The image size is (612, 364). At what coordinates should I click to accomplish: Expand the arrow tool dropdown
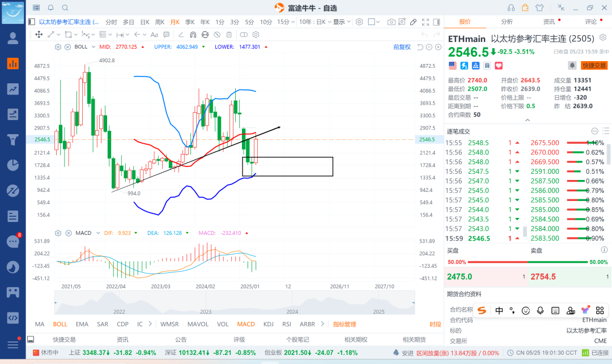tap(144, 35)
